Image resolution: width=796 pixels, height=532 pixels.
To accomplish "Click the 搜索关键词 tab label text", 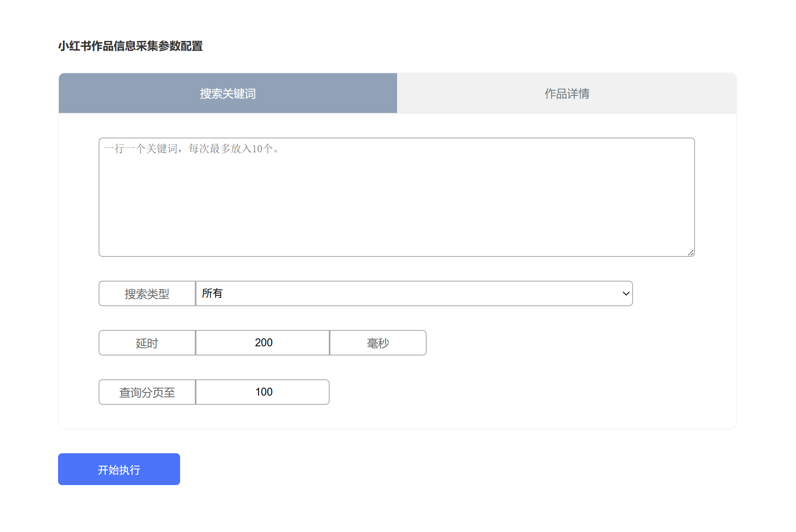I will tap(228, 93).
